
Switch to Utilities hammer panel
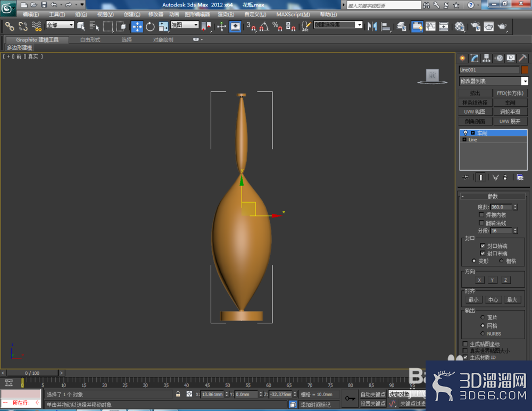523,58
